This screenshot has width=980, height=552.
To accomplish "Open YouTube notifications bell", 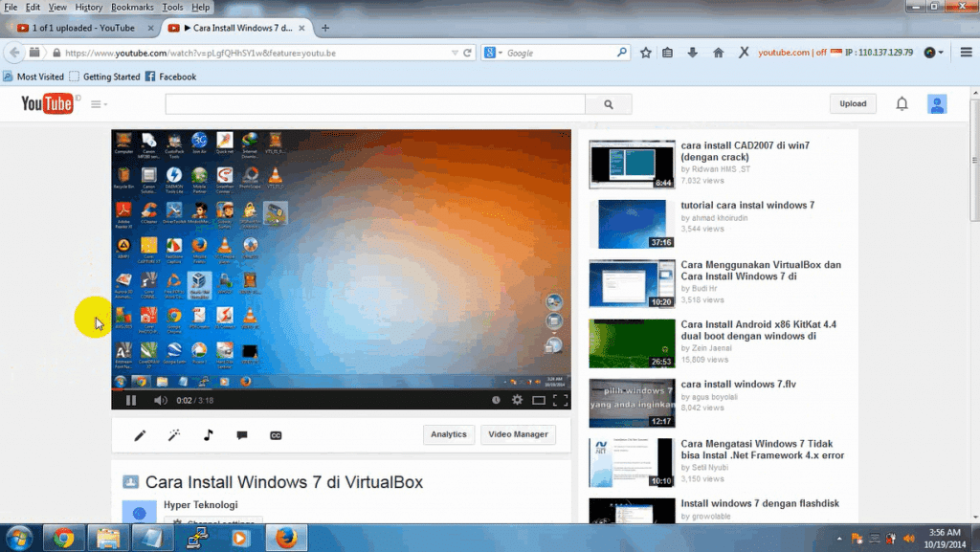I will 902,103.
